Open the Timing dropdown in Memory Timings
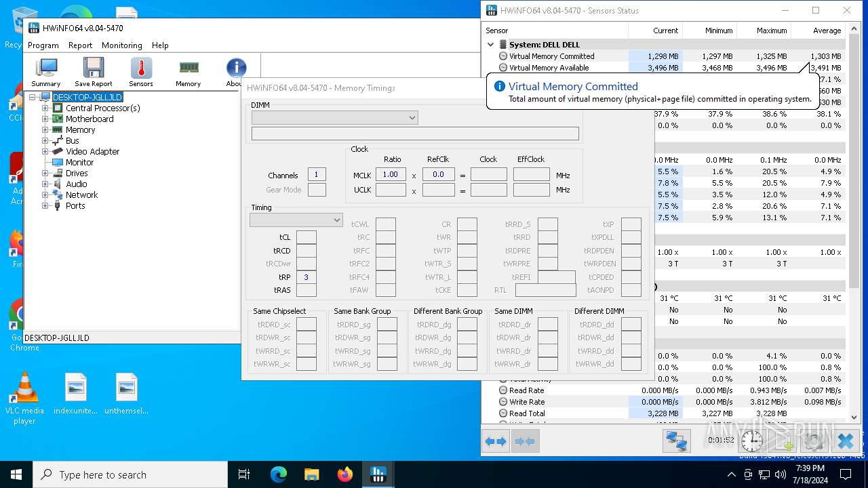Screen dimensions: 868x488 coord(296,220)
